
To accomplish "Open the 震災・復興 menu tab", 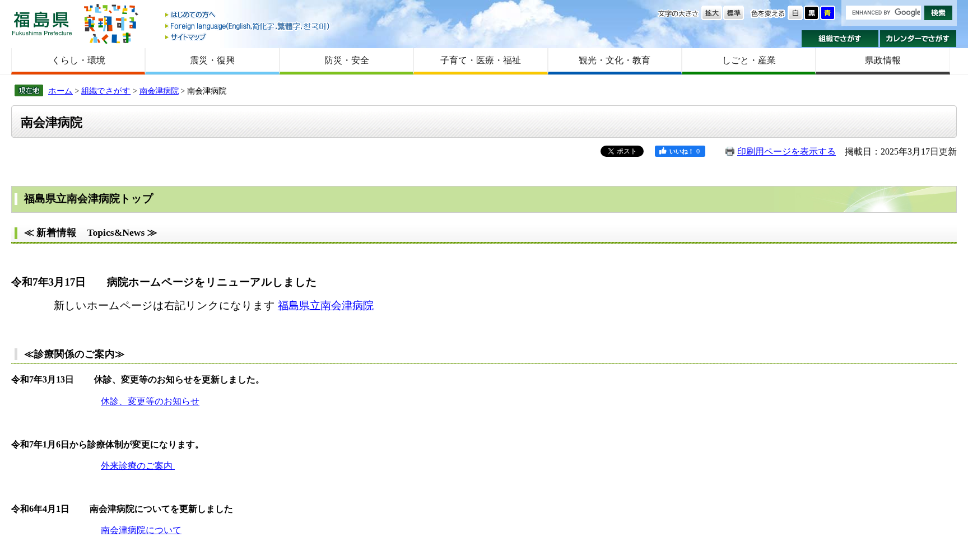I will (x=212, y=60).
